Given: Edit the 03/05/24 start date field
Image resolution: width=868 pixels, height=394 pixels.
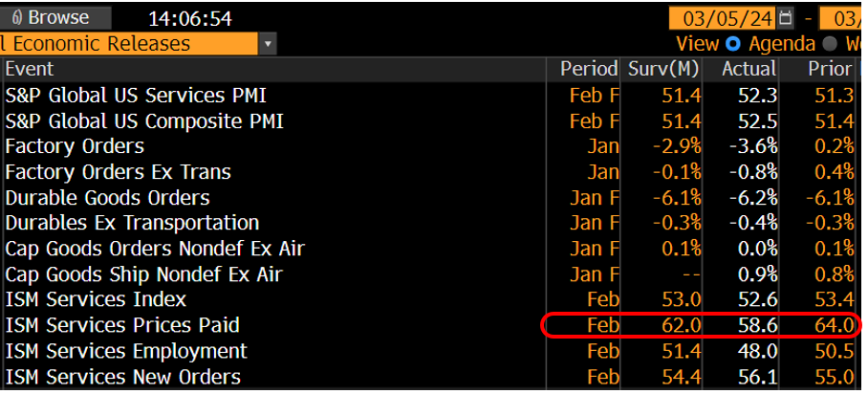Looking at the screenshot, I should 722,18.
